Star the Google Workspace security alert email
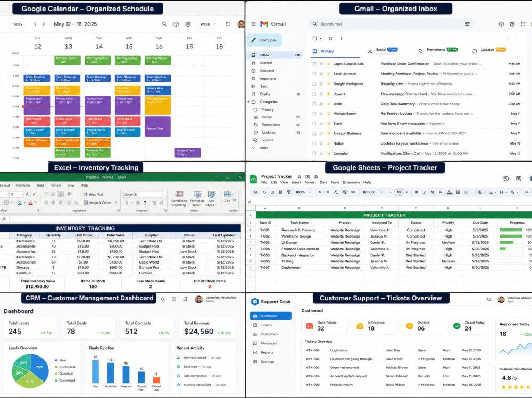The height and width of the screenshot is (398, 532). coord(321,84)
